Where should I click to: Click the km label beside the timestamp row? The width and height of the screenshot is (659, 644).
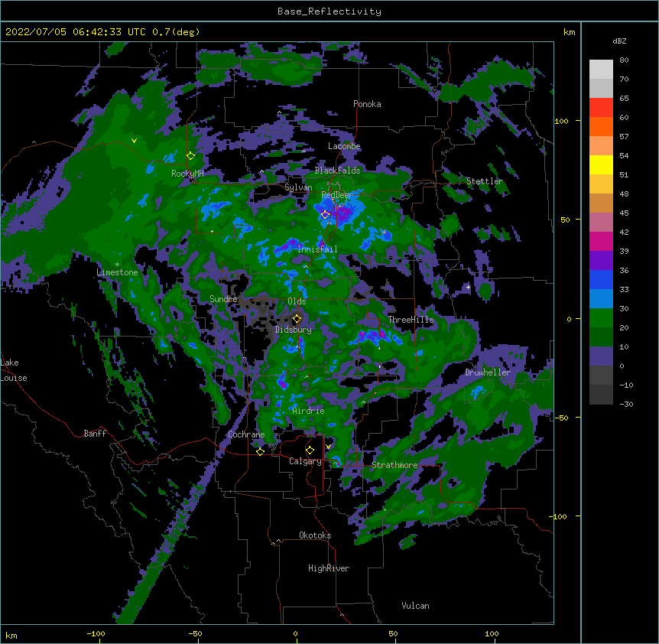click(569, 32)
